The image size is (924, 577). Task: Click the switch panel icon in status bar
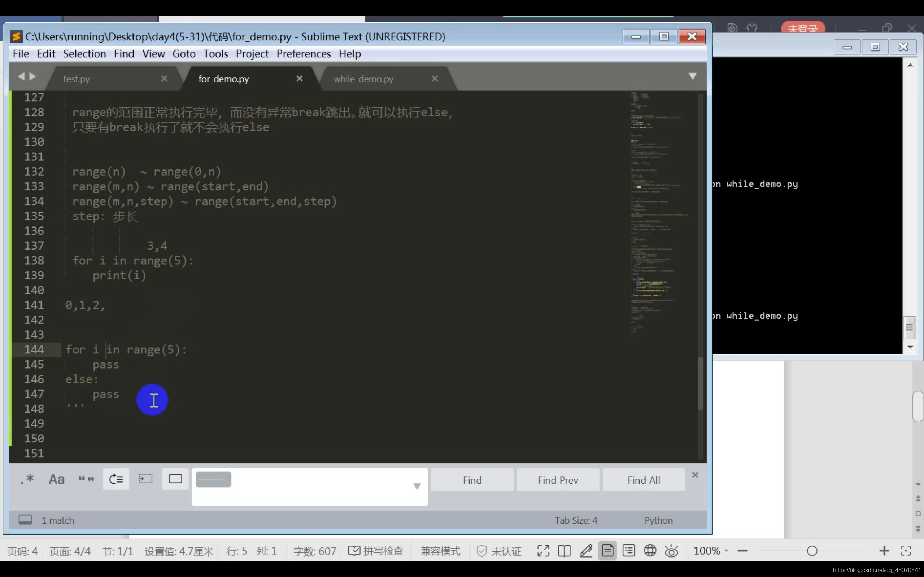tap(25, 520)
